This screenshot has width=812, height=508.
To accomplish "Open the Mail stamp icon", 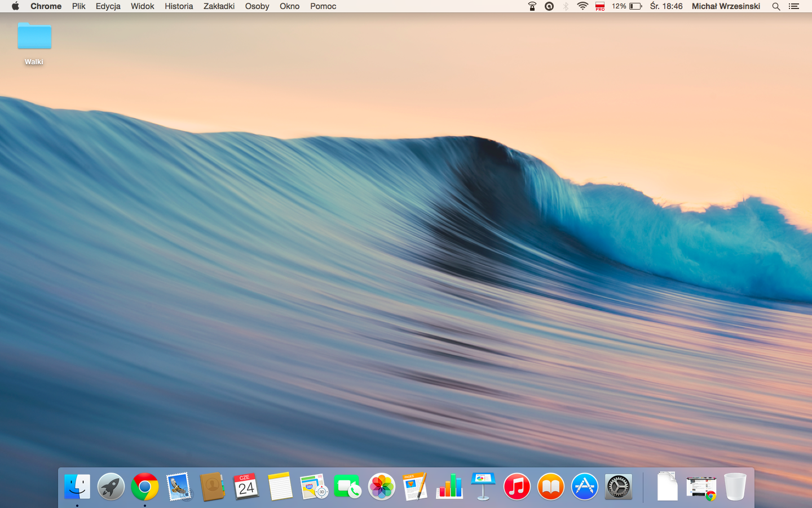I will pos(179,487).
